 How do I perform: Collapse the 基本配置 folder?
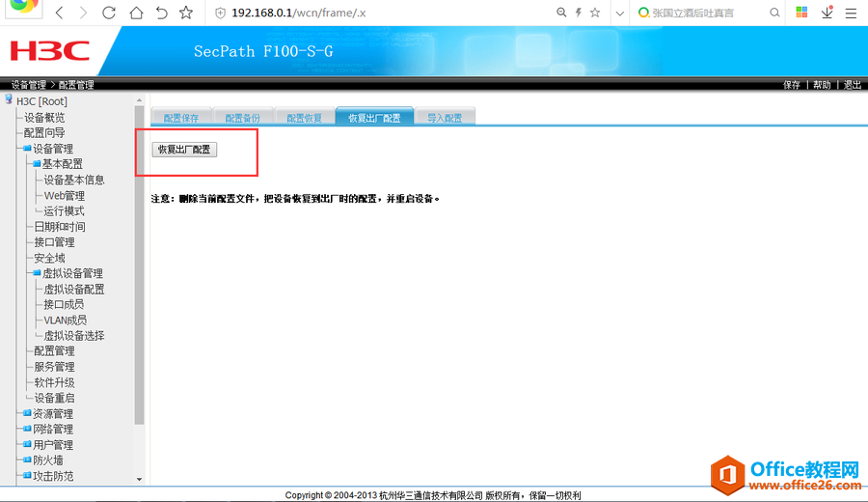click(37, 164)
